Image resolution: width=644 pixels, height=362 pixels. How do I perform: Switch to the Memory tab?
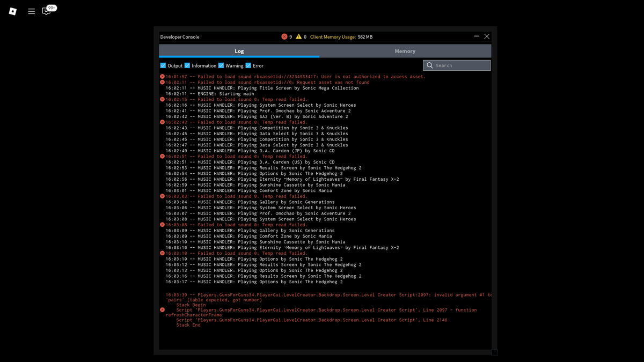[x=405, y=51]
